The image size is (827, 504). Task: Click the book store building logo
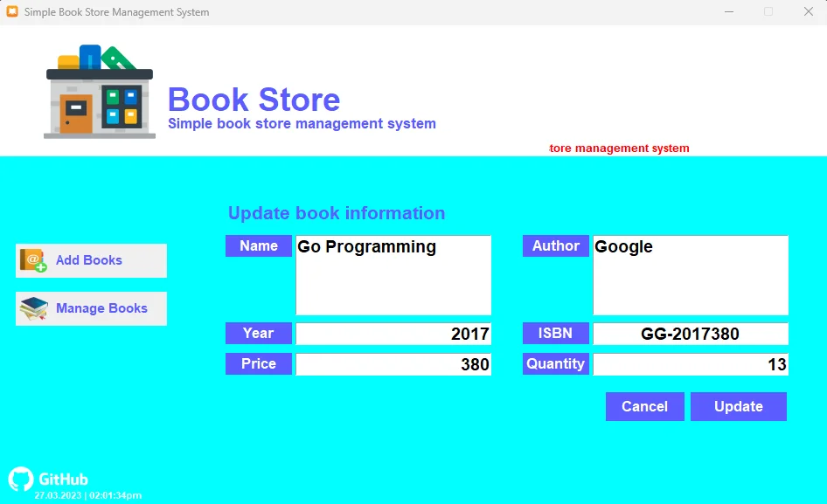click(x=100, y=92)
